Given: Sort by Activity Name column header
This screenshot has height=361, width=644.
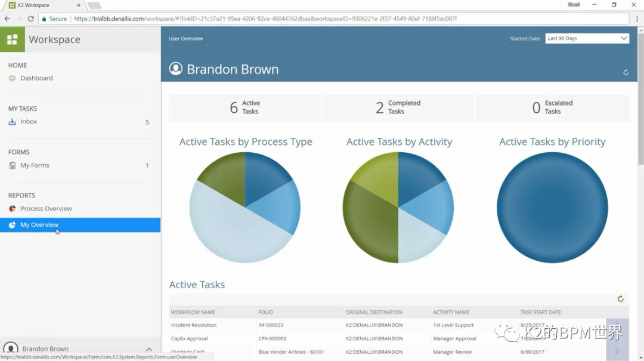Looking at the screenshot, I should click(451, 313).
